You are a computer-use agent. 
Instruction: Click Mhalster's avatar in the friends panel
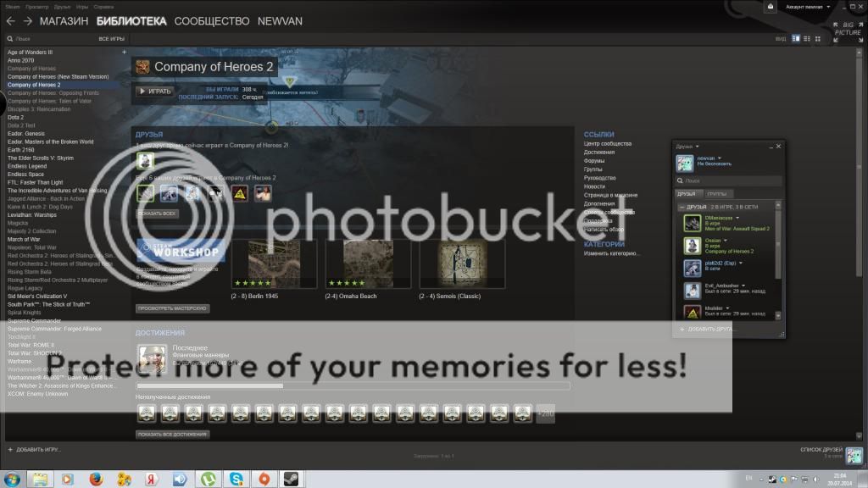click(x=692, y=312)
